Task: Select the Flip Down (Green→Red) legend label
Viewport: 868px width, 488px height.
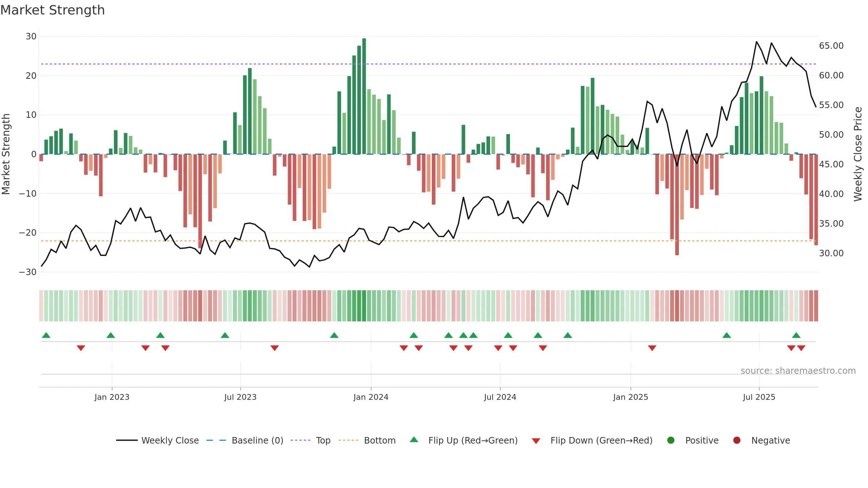Action: coord(601,440)
